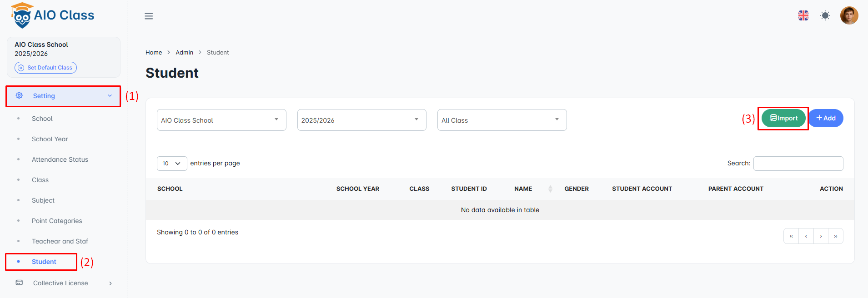The image size is (868, 298).
Task: Go to previous page of results
Action: coord(806,236)
